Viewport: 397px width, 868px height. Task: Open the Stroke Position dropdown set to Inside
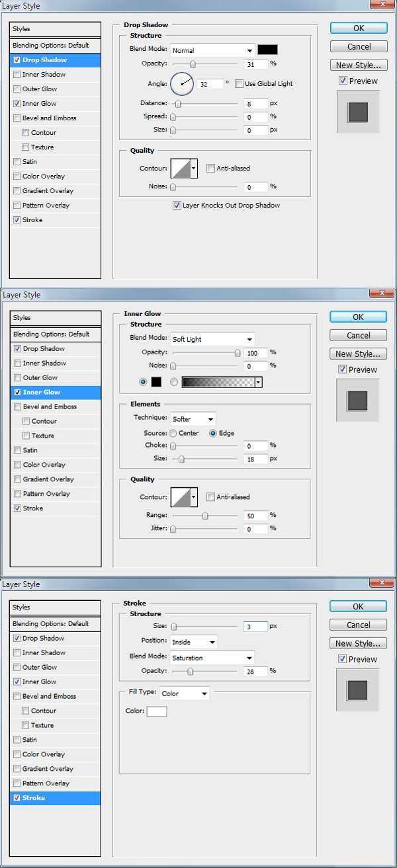tap(194, 642)
